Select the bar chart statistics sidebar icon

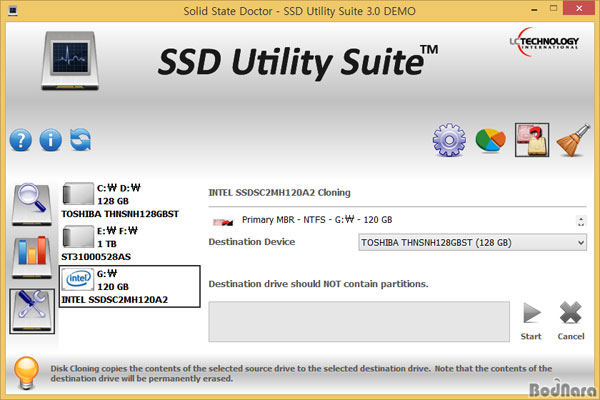coord(32,257)
